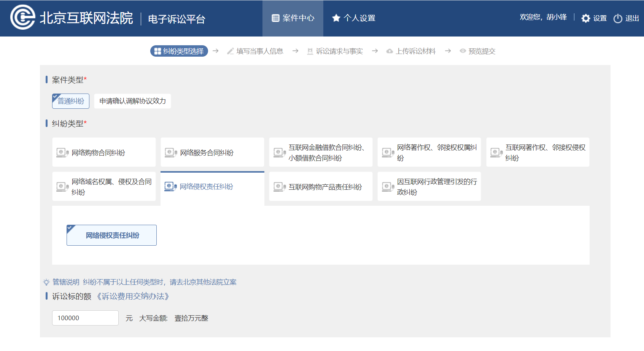
Task: Select the 普通纠纷 case type option
Action: point(71,101)
